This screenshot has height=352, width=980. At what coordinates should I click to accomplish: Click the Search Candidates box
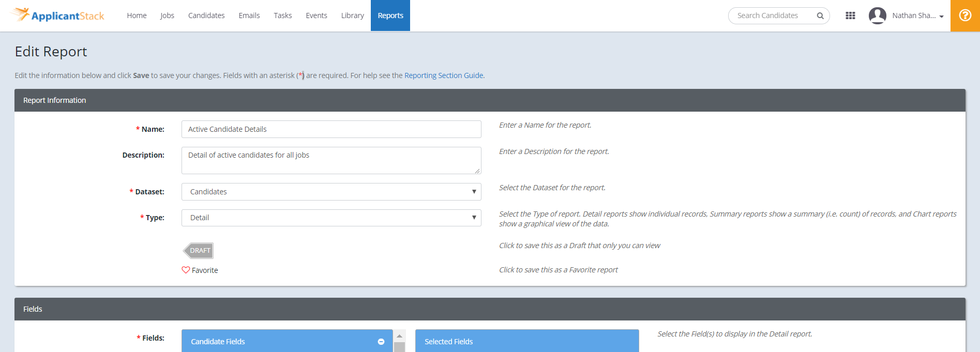pyautogui.click(x=779, y=16)
